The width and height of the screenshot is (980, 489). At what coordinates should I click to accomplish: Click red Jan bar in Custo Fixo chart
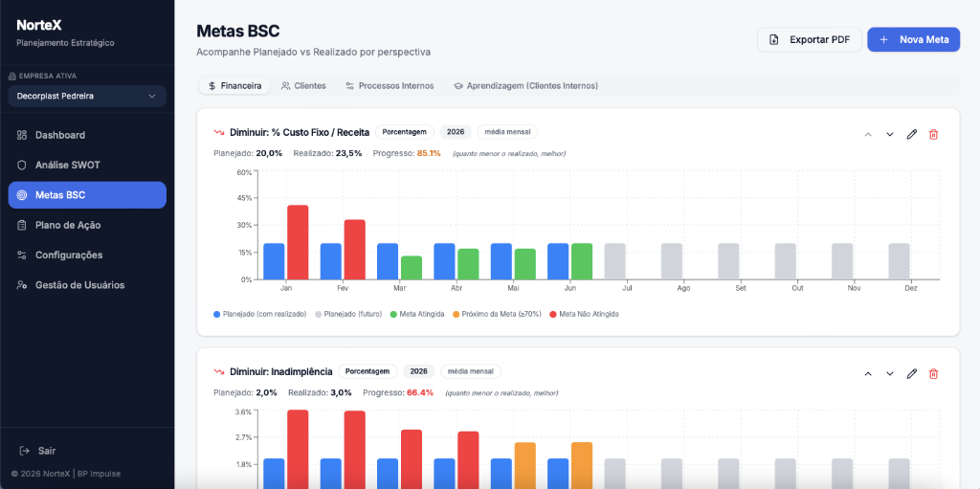coord(298,242)
